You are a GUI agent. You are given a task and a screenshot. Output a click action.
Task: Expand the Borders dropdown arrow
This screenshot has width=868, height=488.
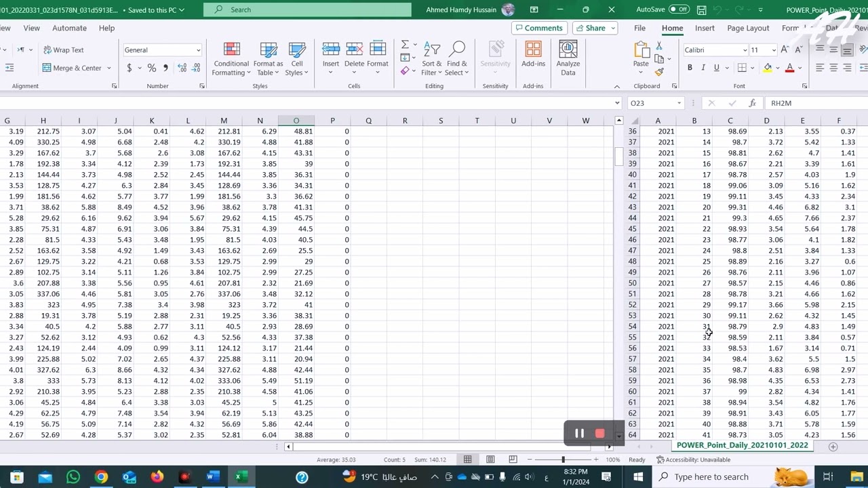pyautogui.click(x=753, y=68)
